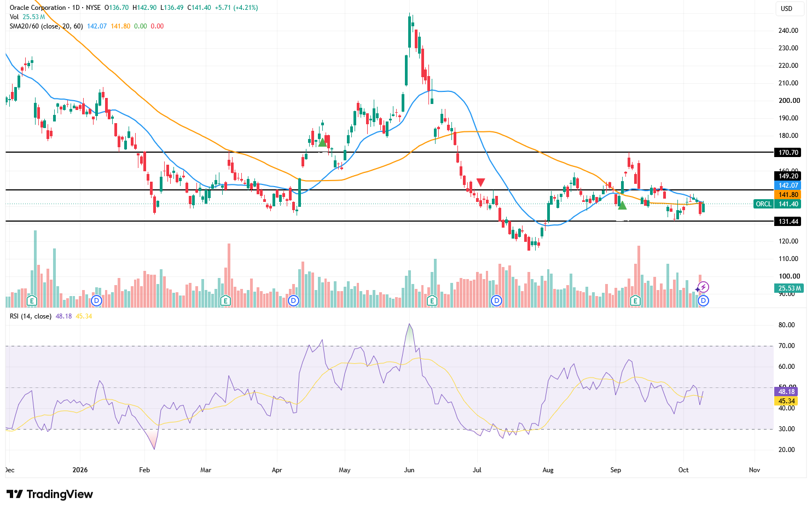Click the 70.00 RSI axis value

[787, 346]
